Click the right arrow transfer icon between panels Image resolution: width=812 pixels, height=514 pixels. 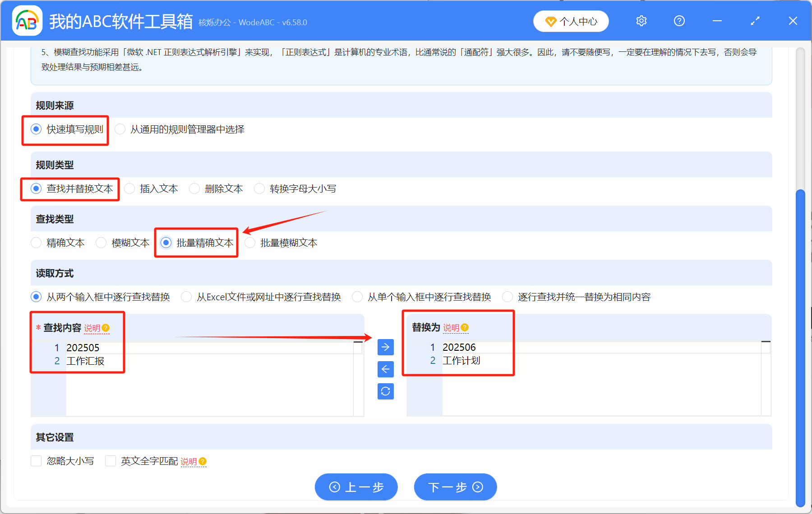click(385, 347)
